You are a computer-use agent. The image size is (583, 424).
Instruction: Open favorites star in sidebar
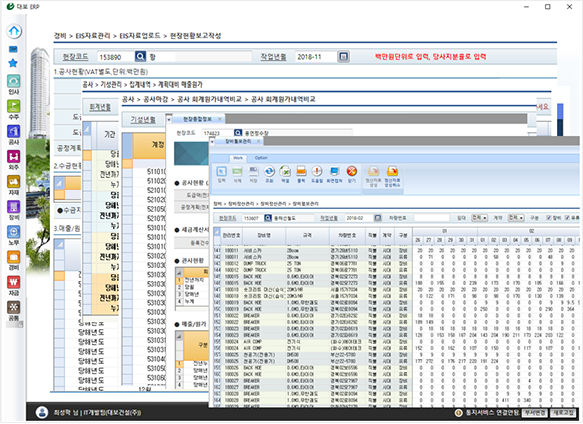point(13,63)
